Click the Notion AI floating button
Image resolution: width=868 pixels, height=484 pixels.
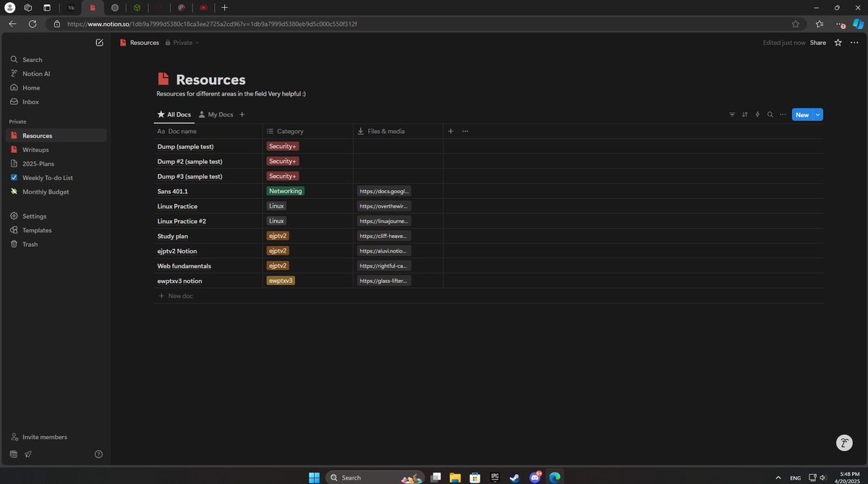[843, 443]
